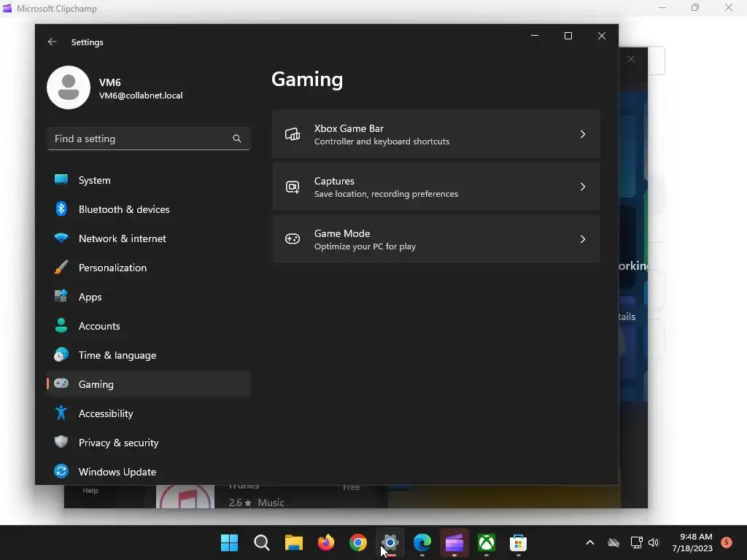Click the network icon in system tray

coord(636,542)
